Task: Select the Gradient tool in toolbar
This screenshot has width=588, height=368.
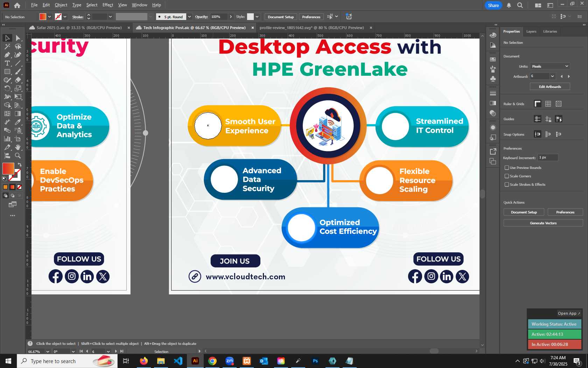Action: point(18,114)
